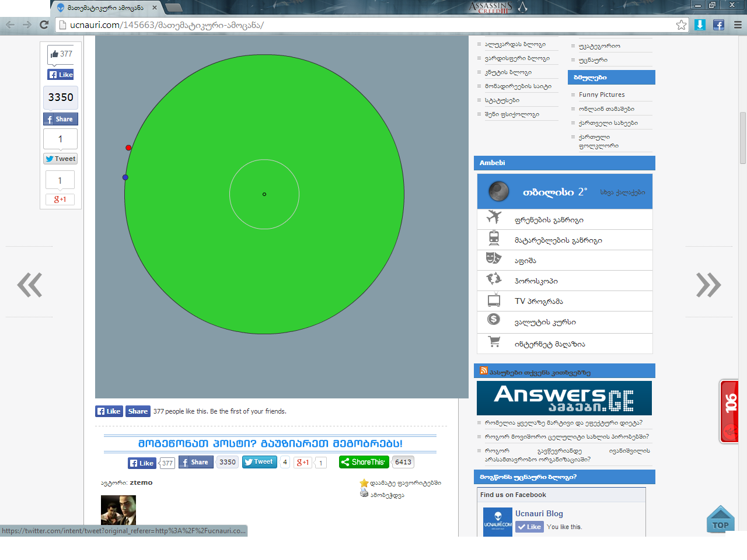Toggle the Ucnauri Blog Like button

(x=529, y=527)
